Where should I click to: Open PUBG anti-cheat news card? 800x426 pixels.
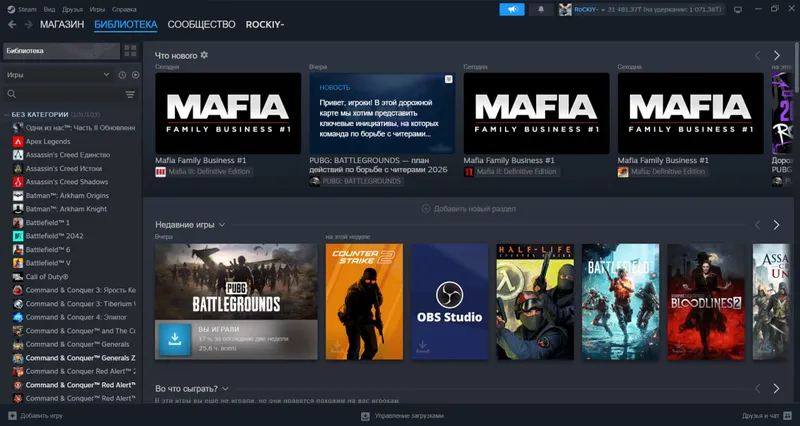(x=382, y=113)
